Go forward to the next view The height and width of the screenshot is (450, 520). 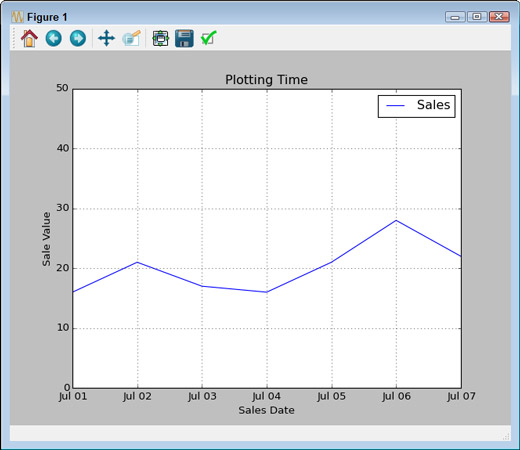[x=78, y=38]
